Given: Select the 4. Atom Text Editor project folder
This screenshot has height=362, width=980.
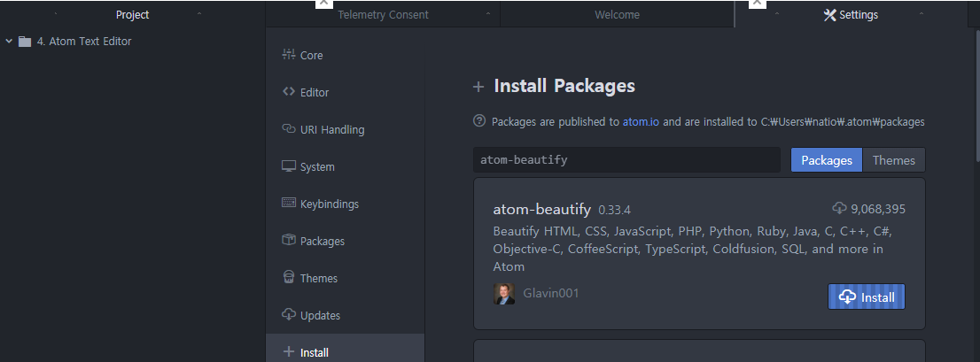Looking at the screenshot, I should pos(84,42).
